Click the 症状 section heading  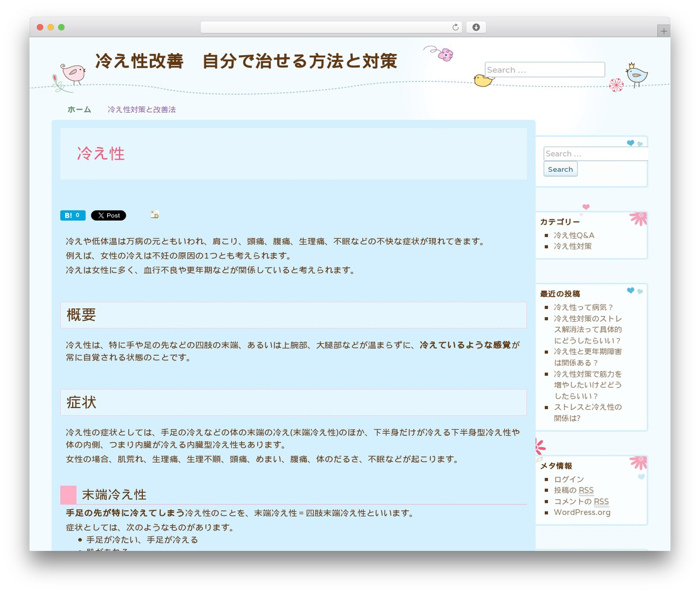tap(81, 403)
